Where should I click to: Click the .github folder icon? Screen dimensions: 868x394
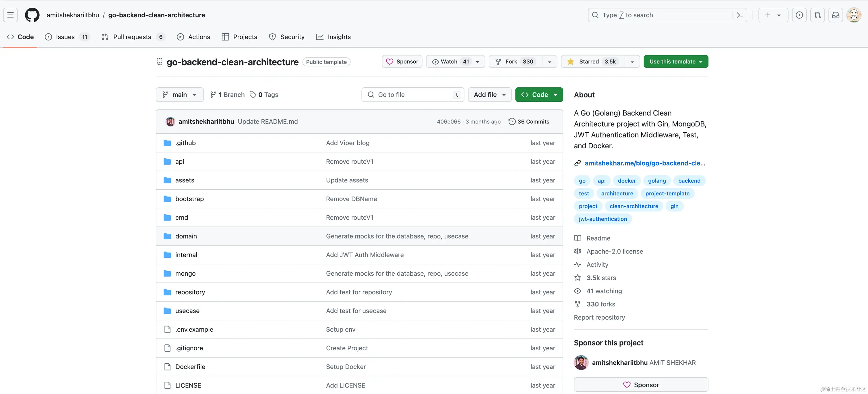167,143
